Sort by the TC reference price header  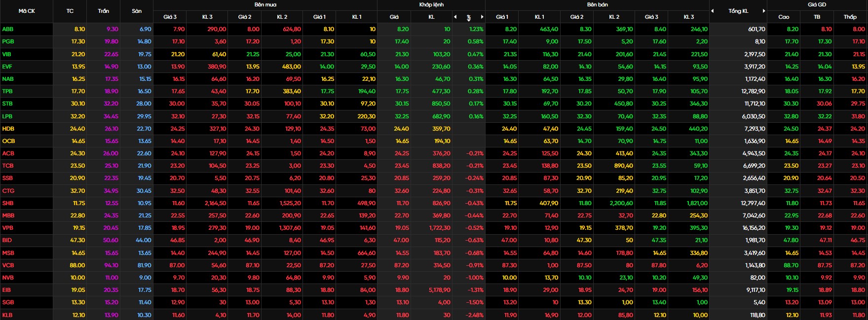point(70,11)
